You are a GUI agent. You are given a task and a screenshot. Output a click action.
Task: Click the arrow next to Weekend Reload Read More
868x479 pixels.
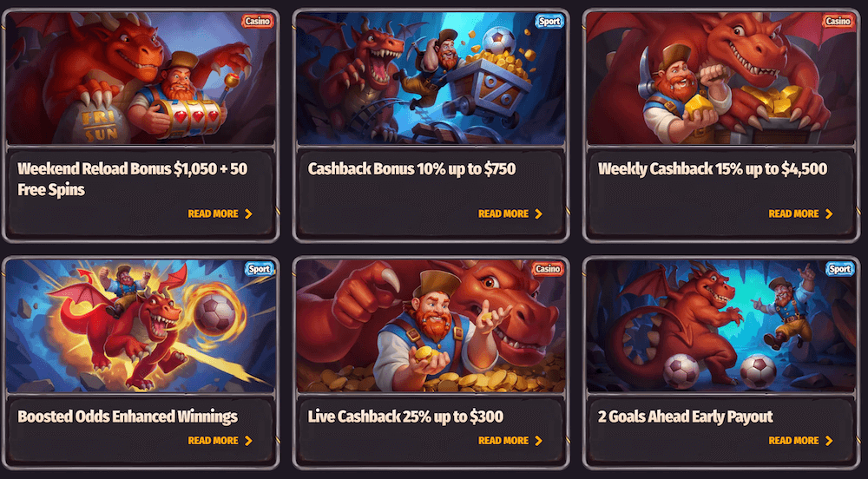click(x=248, y=214)
